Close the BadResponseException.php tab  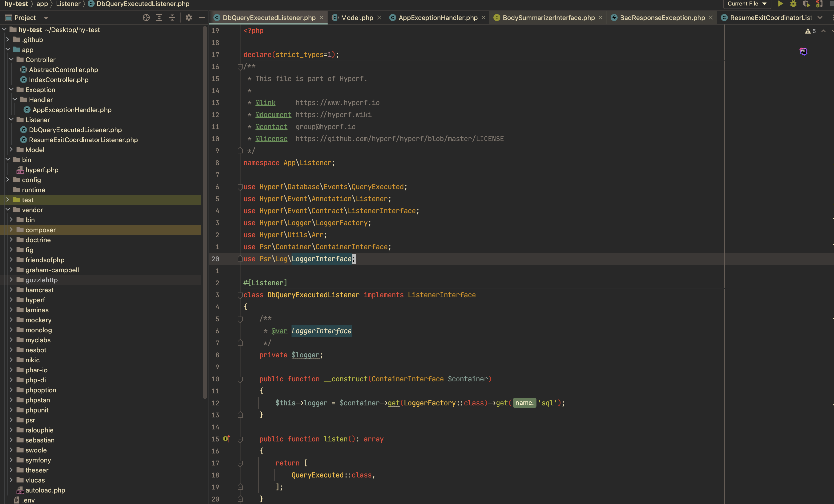[x=711, y=18]
